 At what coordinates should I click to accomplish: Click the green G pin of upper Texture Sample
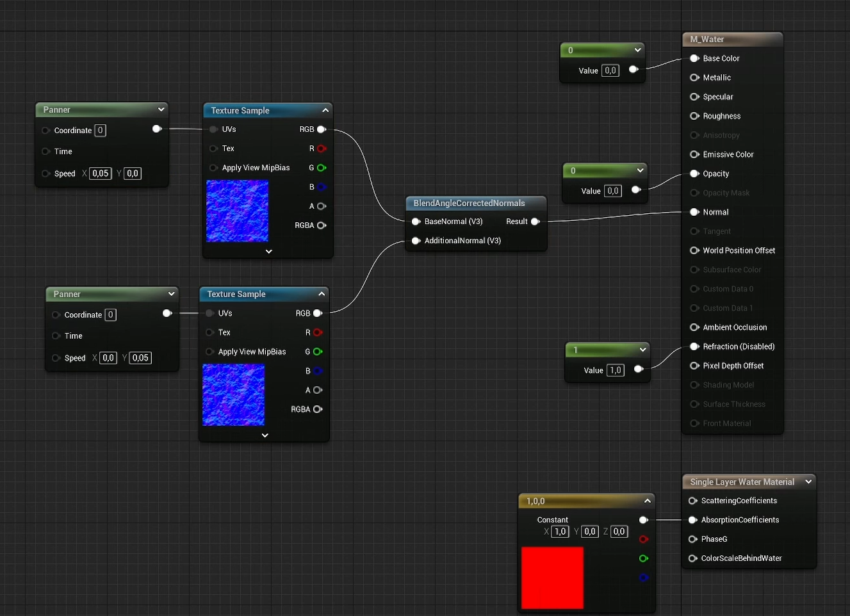point(322,168)
